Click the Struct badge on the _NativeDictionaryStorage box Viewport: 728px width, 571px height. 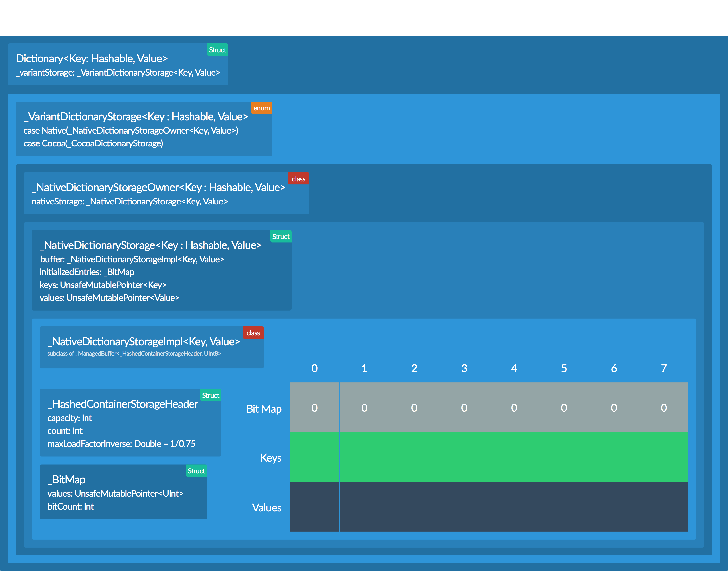point(280,237)
